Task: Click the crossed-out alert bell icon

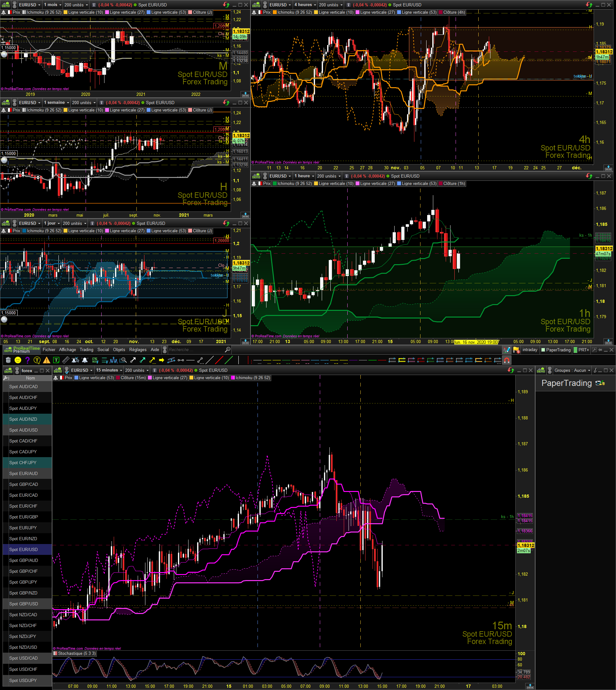Action: (x=75, y=360)
